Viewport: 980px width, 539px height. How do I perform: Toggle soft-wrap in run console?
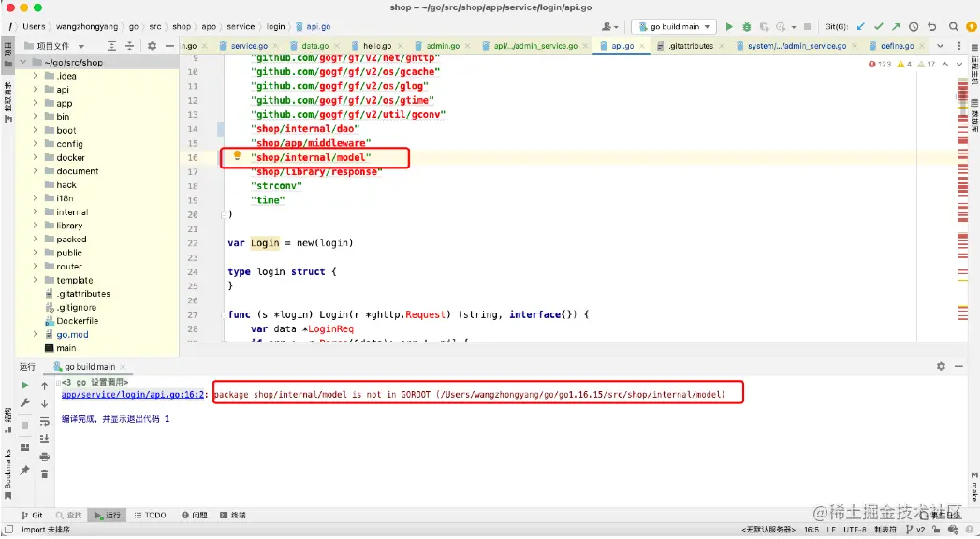[x=44, y=422]
